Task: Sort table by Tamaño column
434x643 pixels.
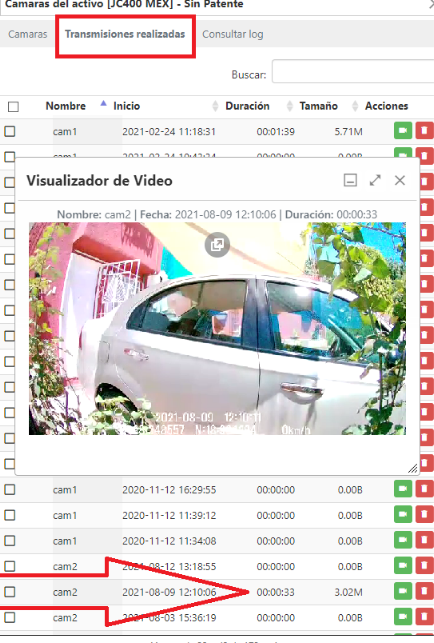Action: tap(318, 106)
